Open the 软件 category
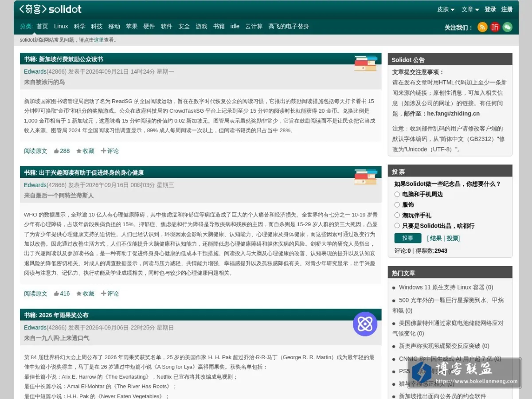This screenshot has width=532, height=399. [x=167, y=26]
